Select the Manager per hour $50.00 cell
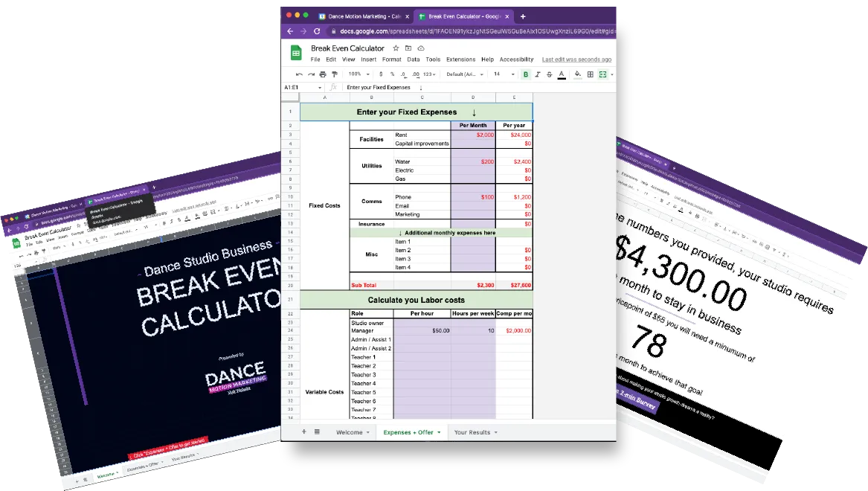The height and width of the screenshot is (491, 868). [x=422, y=331]
